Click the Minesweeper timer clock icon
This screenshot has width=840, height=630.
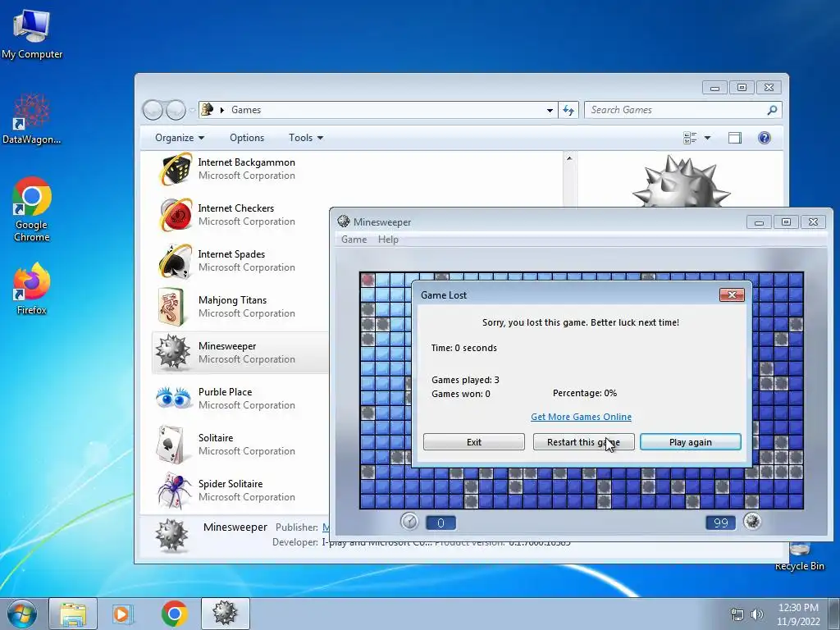pyautogui.click(x=409, y=521)
